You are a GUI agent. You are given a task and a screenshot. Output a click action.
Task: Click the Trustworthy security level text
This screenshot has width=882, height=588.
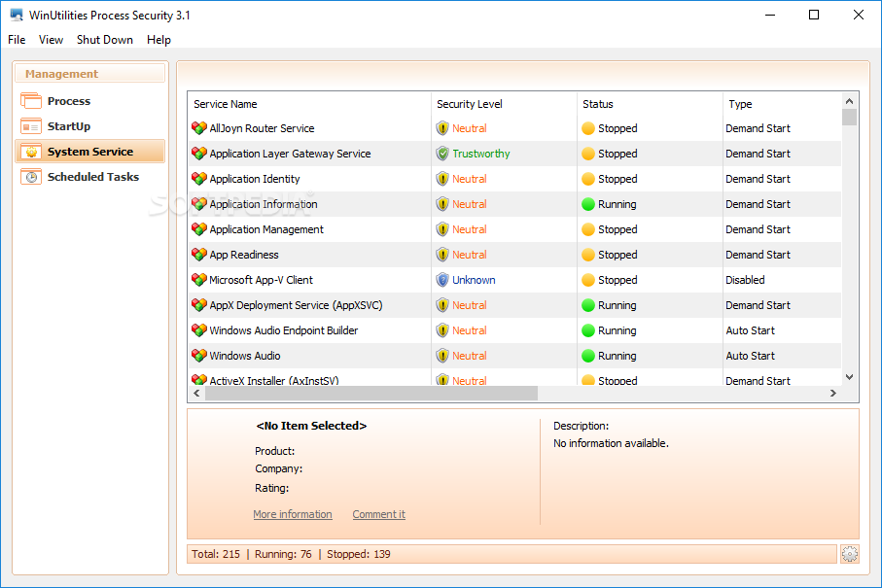pyautogui.click(x=481, y=154)
